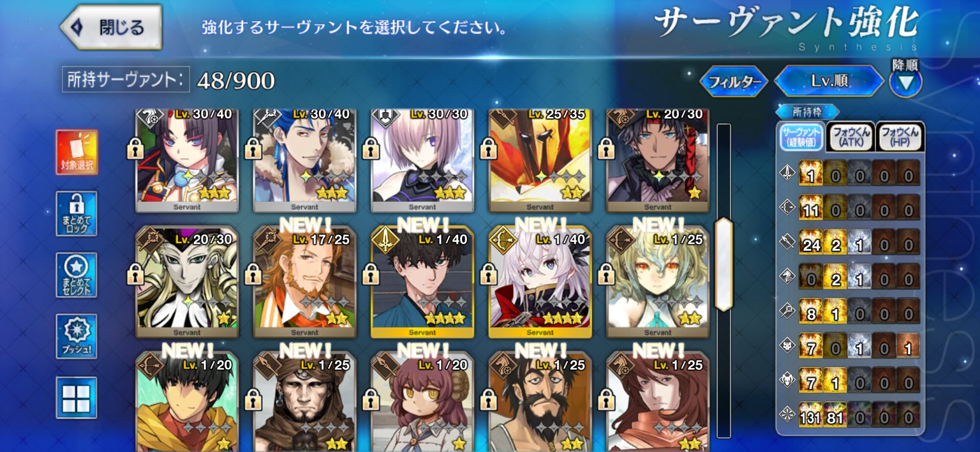Open the フィルター filter options
Screen dimensions: 980x452
coord(734,81)
